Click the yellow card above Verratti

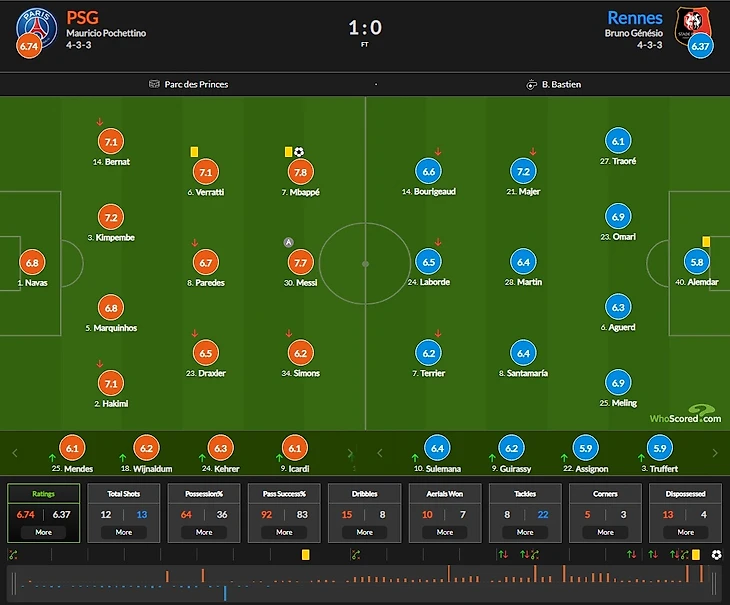(194, 152)
